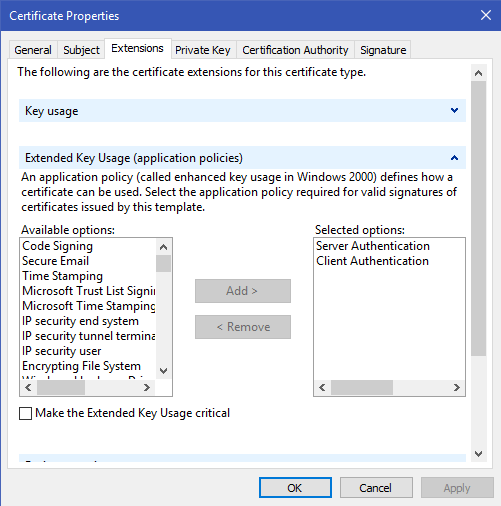Open the Subject tab
501x506 pixels.
tap(81, 50)
